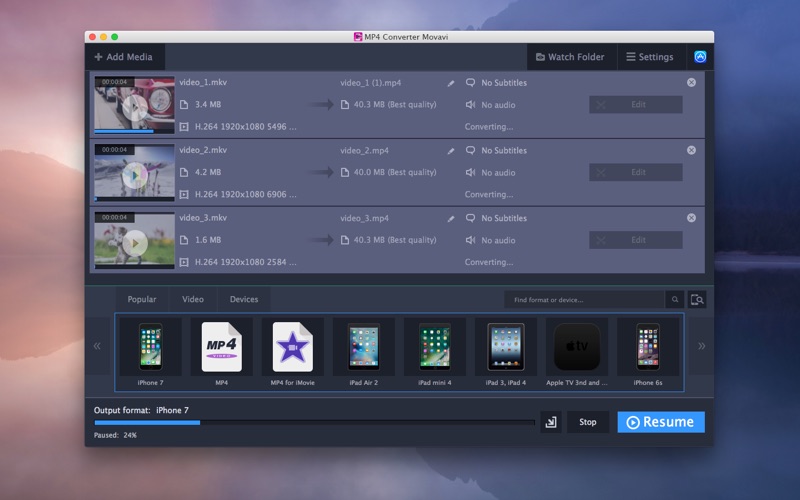Click the Output format: iPhone 7 label
Screen dimensions: 800x500
tap(141, 410)
